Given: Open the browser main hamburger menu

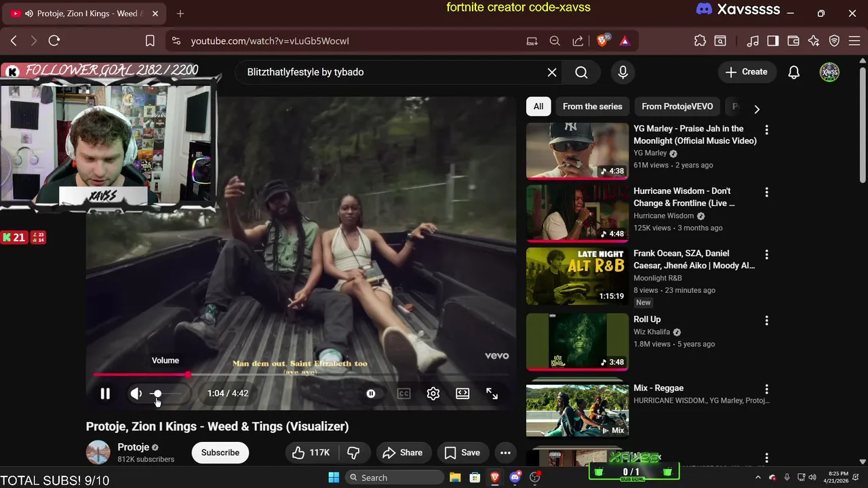Looking at the screenshot, I should point(854,41).
